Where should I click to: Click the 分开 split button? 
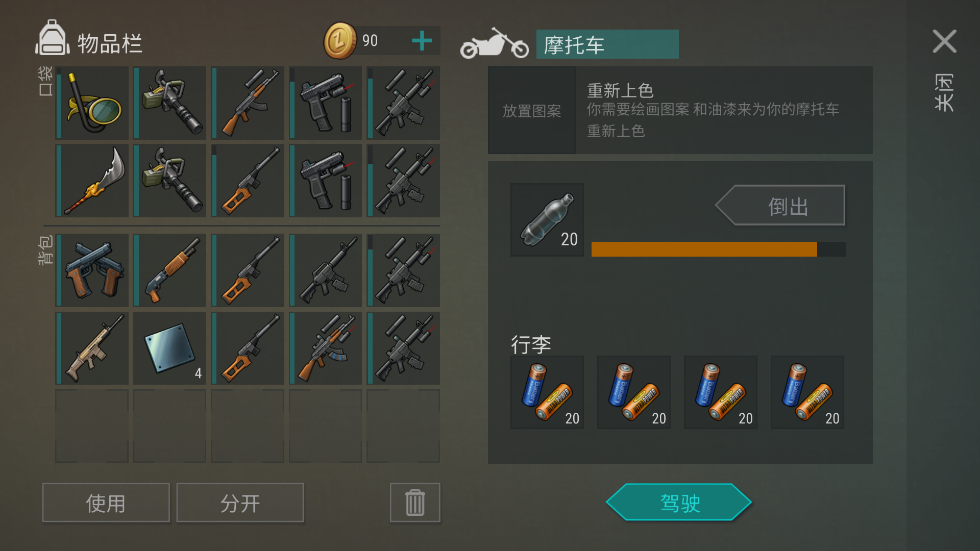(240, 503)
